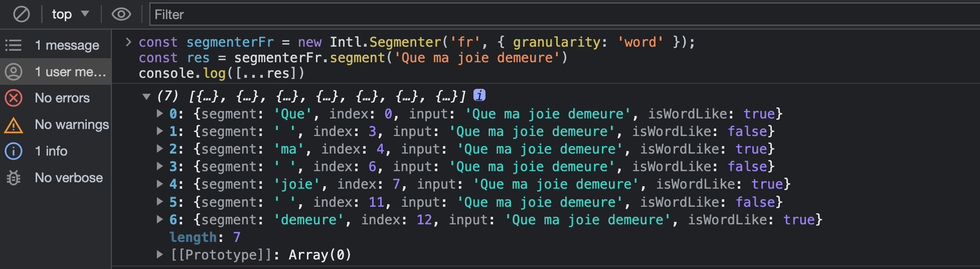Image resolution: width=980 pixels, height=269 pixels.
Task: Click the array summary '[{…}, {…}, …]' text
Action: click(328, 95)
